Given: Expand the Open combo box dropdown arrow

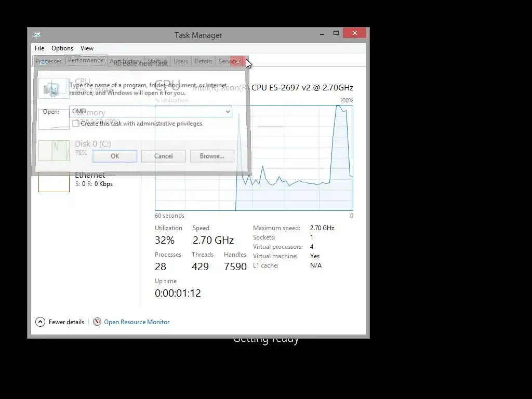Looking at the screenshot, I should coord(228,111).
